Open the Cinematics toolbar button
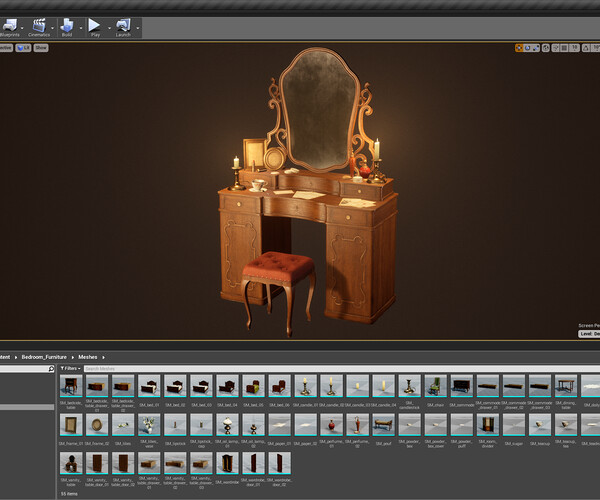This screenshot has height=500, width=600. coord(39,27)
